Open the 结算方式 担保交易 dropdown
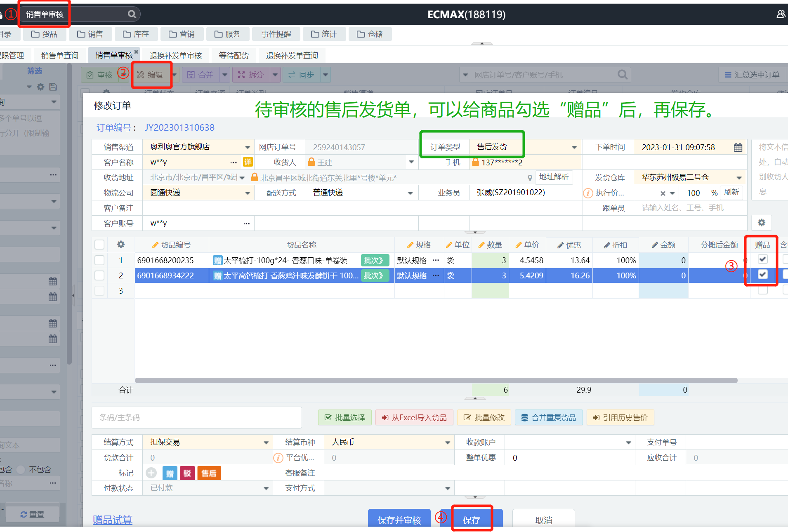 (x=266, y=443)
